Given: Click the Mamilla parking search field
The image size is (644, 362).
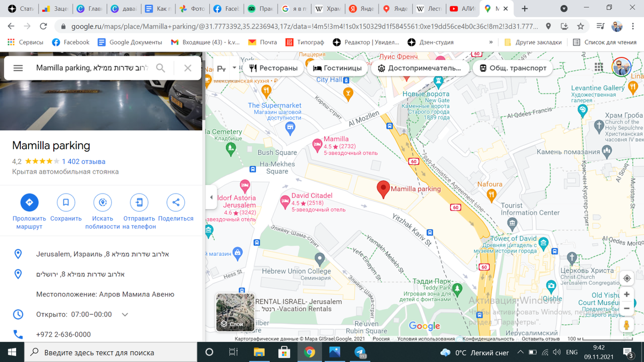Looking at the screenshot, I should (x=91, y=68).
